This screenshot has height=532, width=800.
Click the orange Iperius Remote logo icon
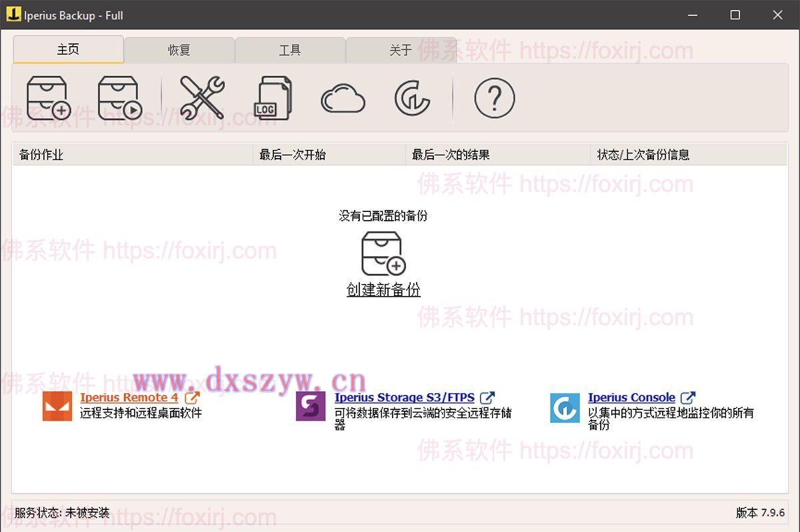click(x=57, y=407)
